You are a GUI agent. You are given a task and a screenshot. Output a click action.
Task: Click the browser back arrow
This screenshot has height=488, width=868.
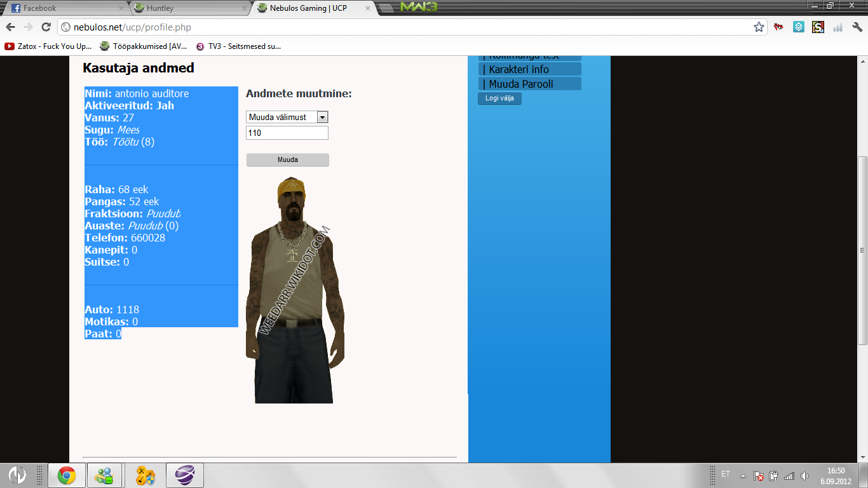tap(11, 27)
